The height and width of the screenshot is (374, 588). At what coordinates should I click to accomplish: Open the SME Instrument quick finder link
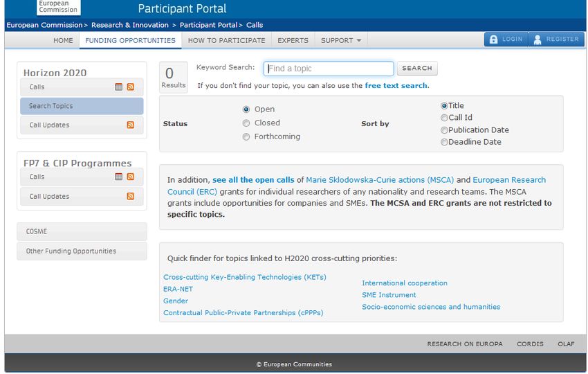[x=389, y=295]
